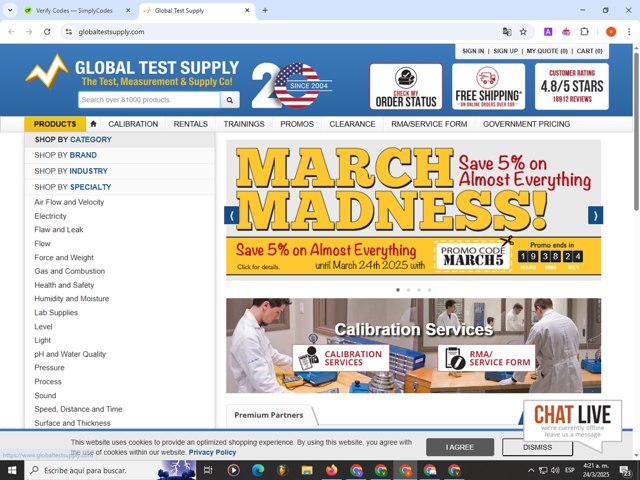Open TRAININGS menu item

244,124
